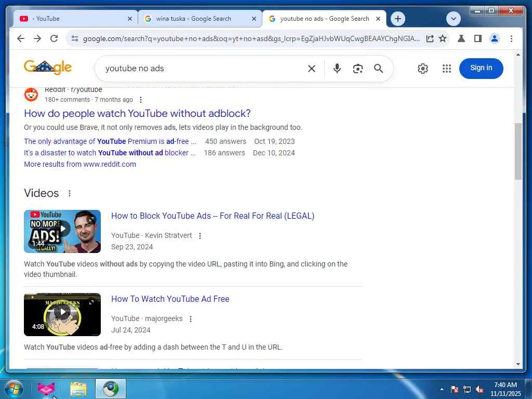Viewport: 532px width, 399px height.
Task: Click the Reddit site icon
Action: pyautogui.click(x=31, y=95)
